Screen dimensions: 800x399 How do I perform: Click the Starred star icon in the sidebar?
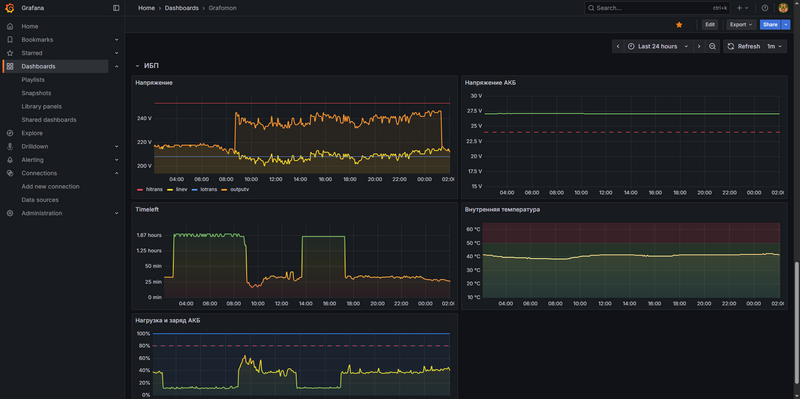[10, 53]
